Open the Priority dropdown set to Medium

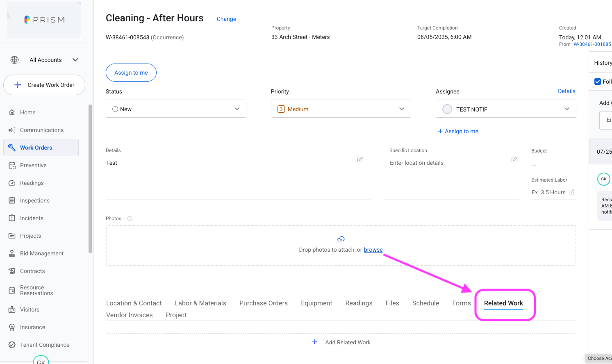341,109
